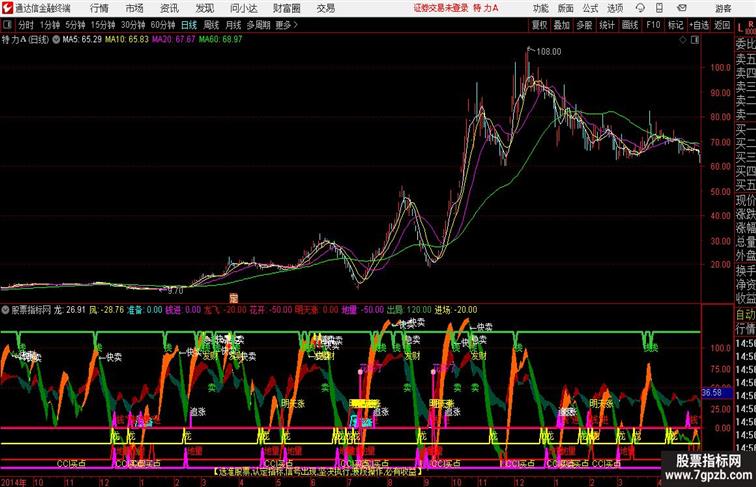Toggle the left sidebar panel icon before 分时
This screenshot has width=756, height=487.
pos(7,25)
